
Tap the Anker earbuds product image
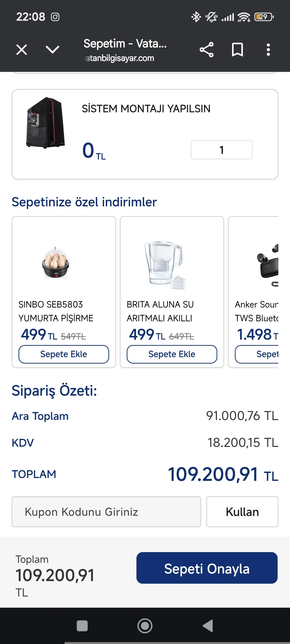(x=268, y=265)
